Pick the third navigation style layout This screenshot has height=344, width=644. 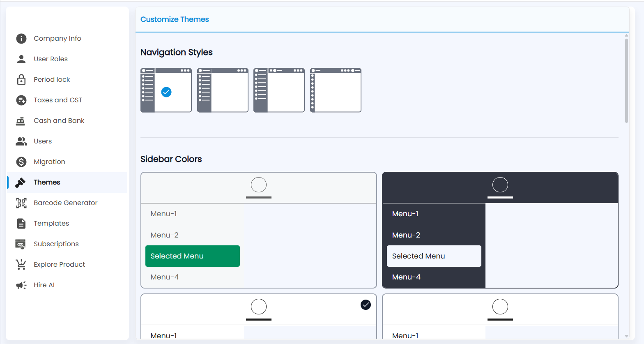click(279, 90)
